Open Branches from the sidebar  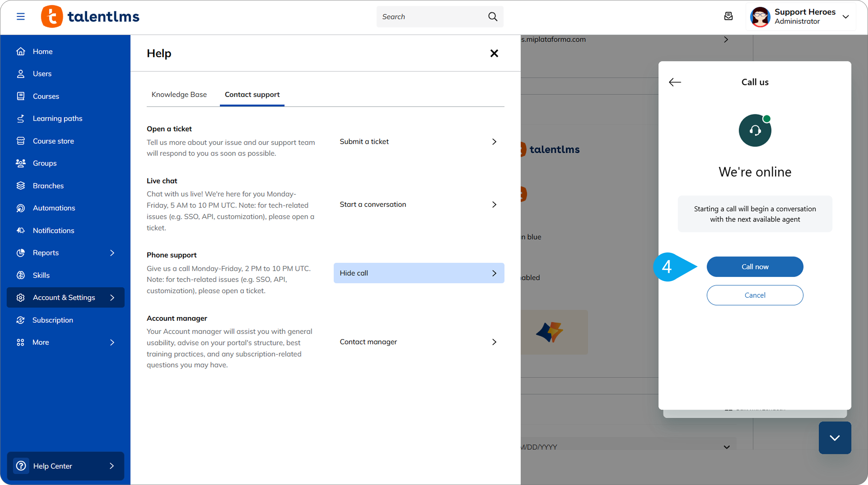48,186
